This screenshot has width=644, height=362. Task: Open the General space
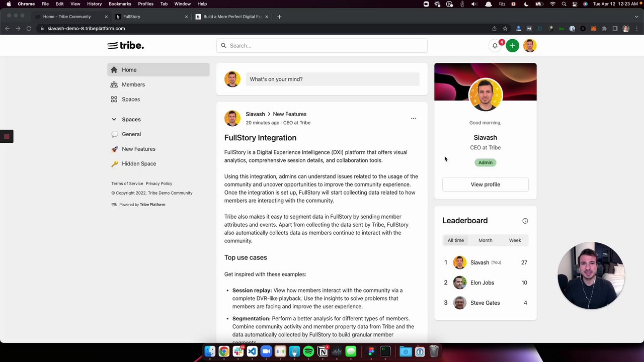[158, 134]
